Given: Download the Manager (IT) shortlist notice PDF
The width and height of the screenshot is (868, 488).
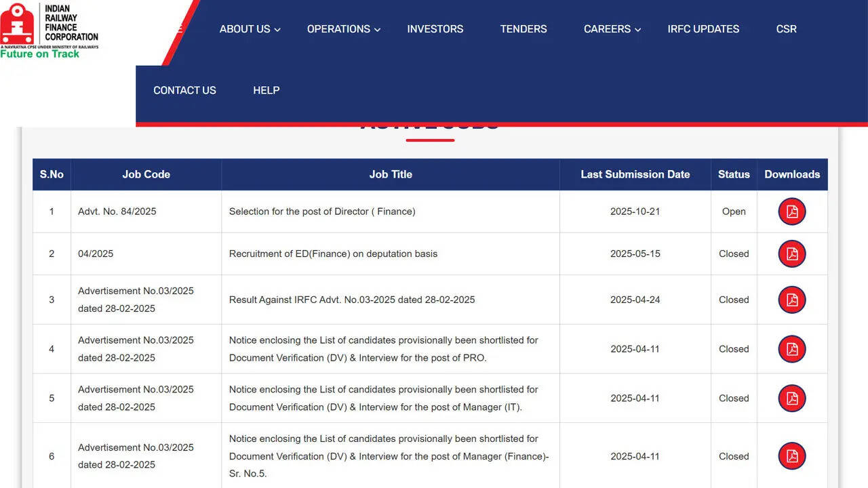Looking at the screenshot, I should point(791,399).
